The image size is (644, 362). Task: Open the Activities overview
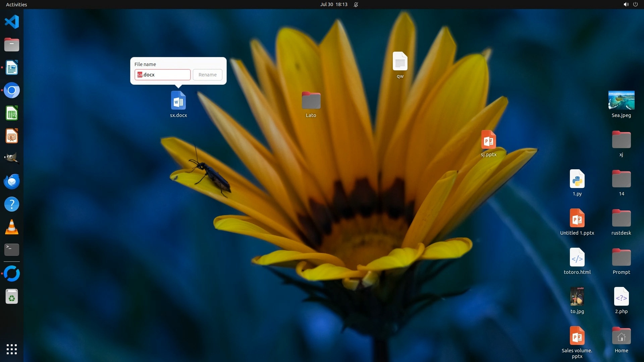pyautogui.click(x=16, y=4)
